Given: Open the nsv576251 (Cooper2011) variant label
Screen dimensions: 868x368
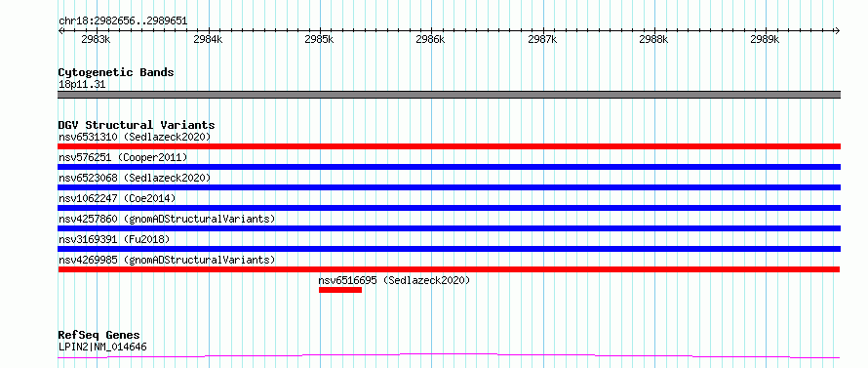Looking at the screenshot, I should point(123,157).
